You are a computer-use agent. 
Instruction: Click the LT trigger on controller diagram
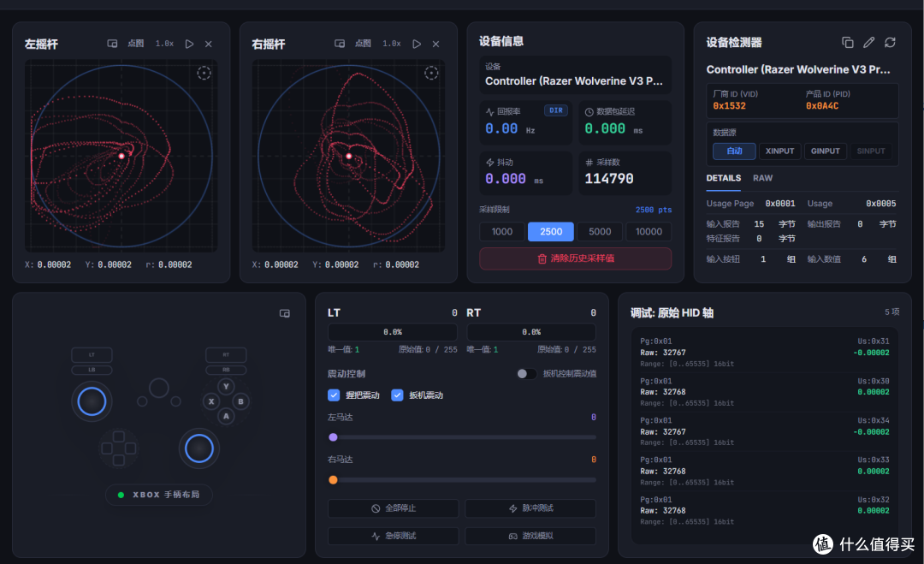point(92,355)
